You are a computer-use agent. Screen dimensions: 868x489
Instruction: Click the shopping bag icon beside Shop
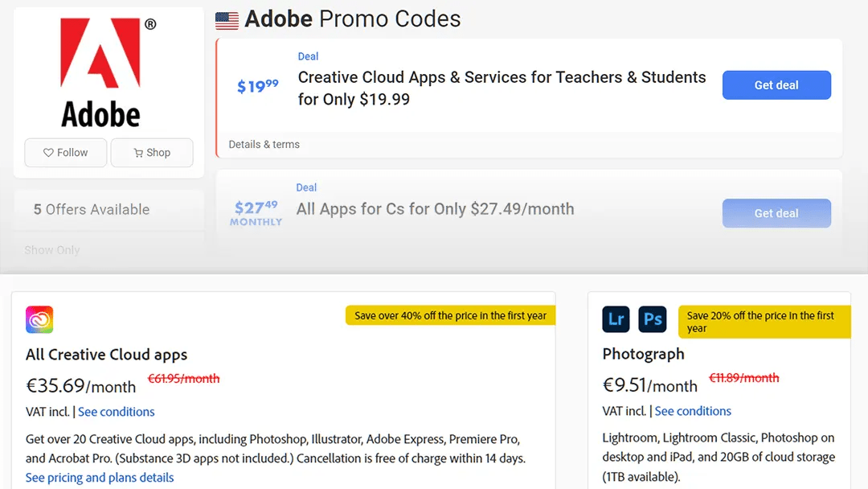pyautogui.click(x=138, y=152)
